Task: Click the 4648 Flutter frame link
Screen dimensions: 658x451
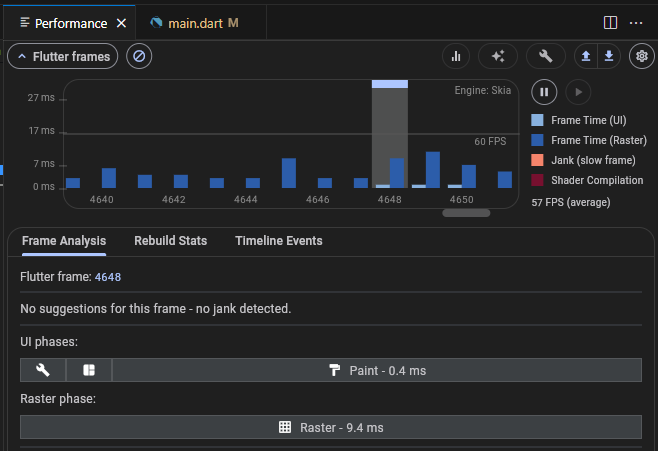Action: pyautogui.click(x=108, y=277)
